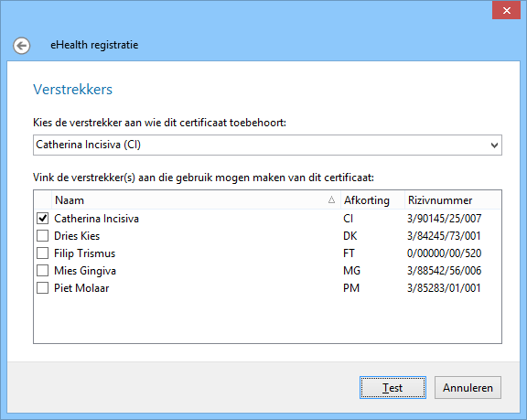Close the eHealth registratie dialog
The image size is (527, 420).
pos(506,10)
